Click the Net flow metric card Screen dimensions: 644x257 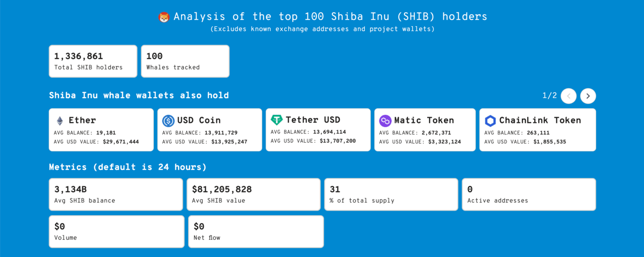256,232
